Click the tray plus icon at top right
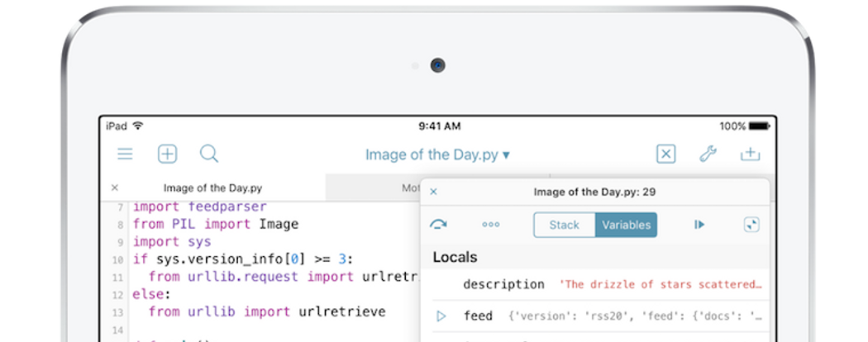This screenshot has width=868, height=342. tap(750, 154)
